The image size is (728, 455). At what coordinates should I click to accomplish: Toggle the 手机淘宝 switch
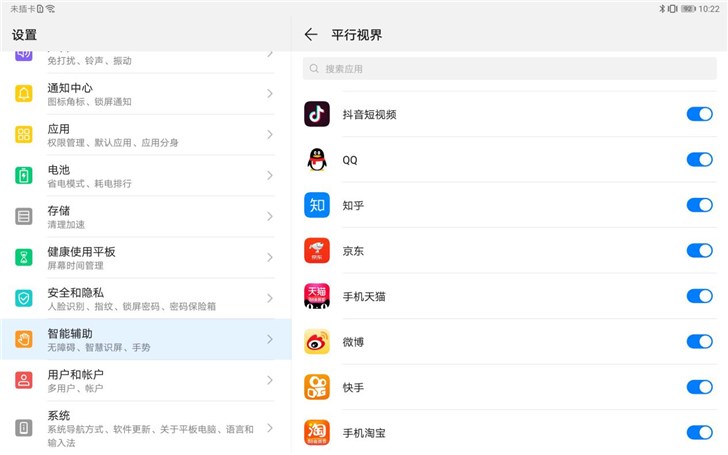coord(699,432)
